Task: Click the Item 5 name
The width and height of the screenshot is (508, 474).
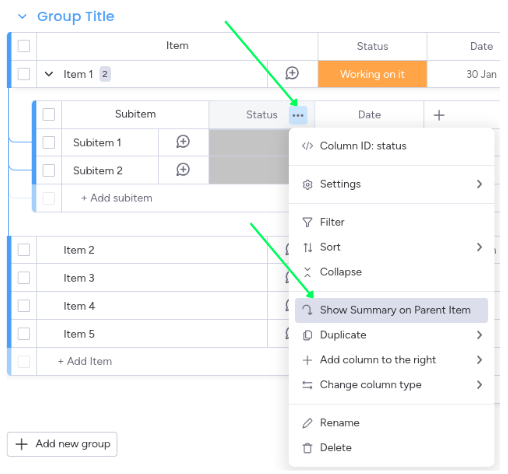Action: 79,334
